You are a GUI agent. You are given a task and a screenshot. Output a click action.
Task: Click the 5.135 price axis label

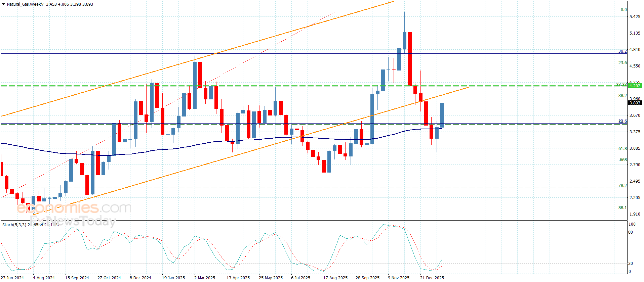coord(635,33)
